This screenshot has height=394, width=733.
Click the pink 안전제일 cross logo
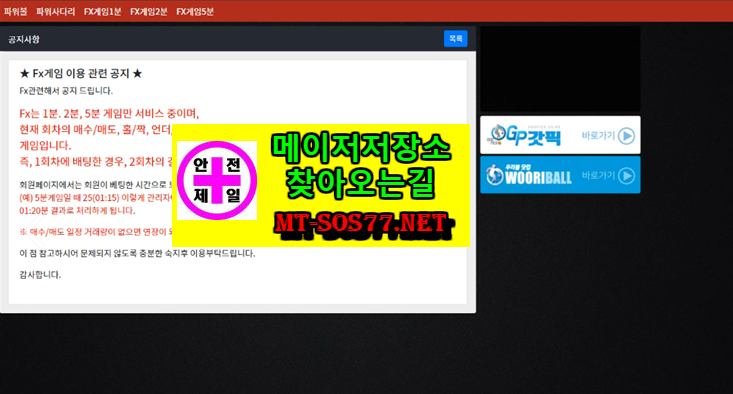point(217,180)
